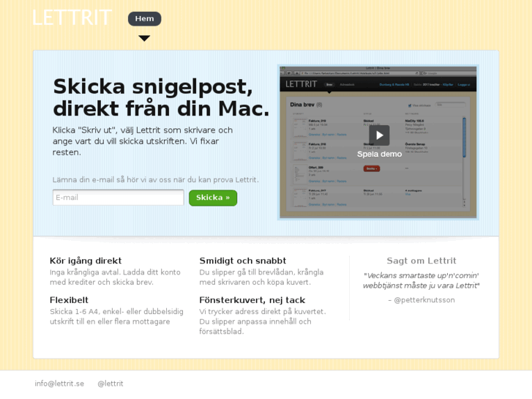The height and width of the screenshot is (399, 532).
Task: Click the LETTRIT logo
Action: (x=72, y=18)
